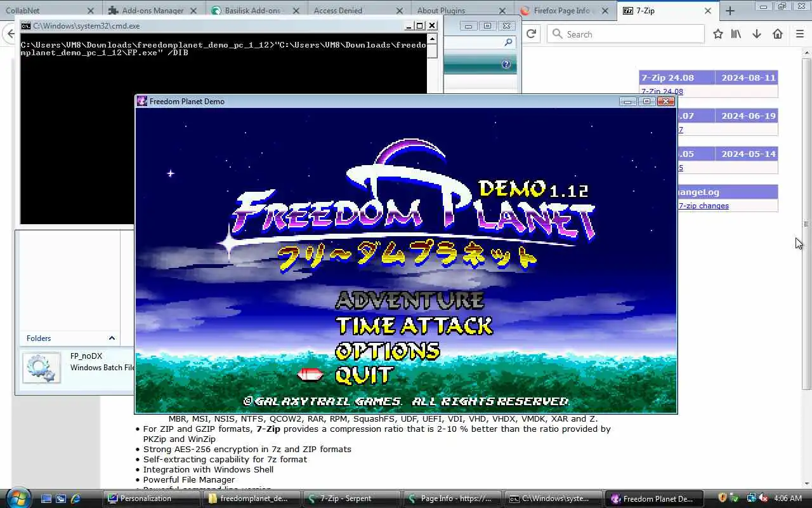Minimize the cmd.exe window

(409, 25)
